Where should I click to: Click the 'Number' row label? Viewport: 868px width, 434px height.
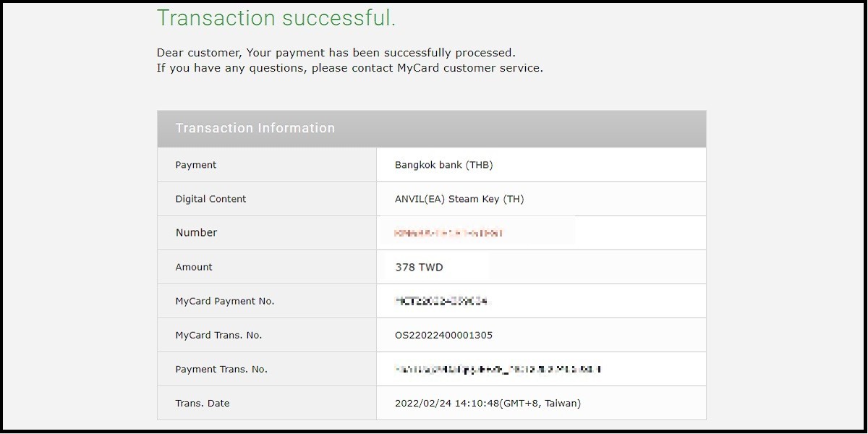(196, 233)
